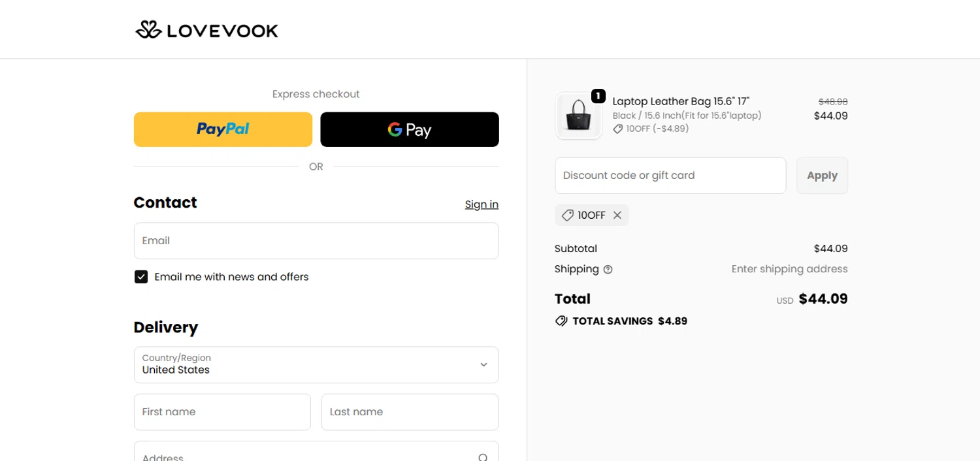Click the Black / 15.6 Inch variant text
The width and height of the screenshot is (980, 461).
(x=687, y=116)
